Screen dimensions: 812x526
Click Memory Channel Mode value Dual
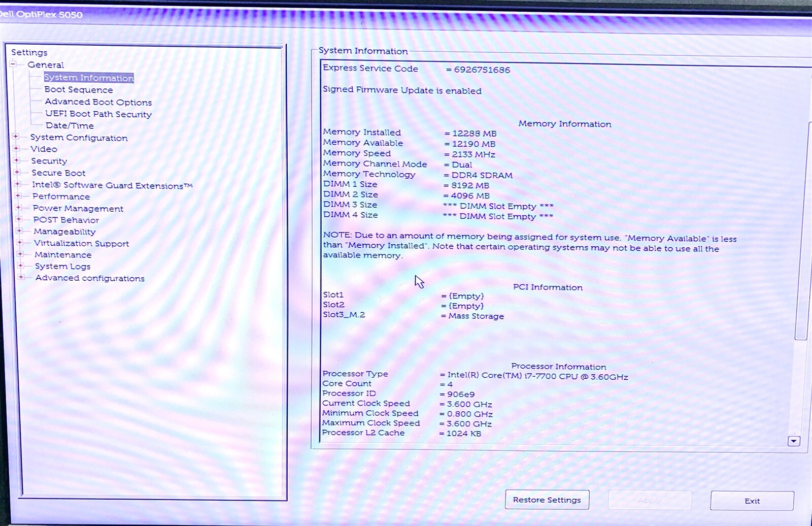462,165
